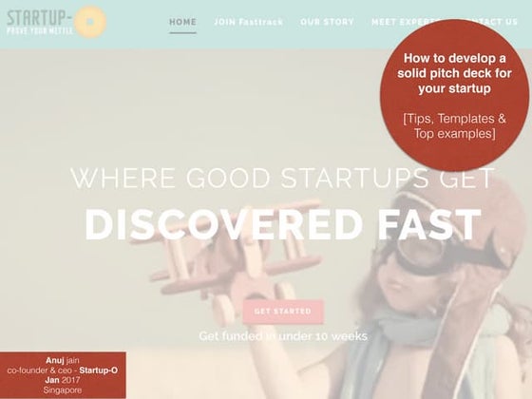Select the '[Tips, Templates & Top examples]' text

(x=454, y=125)
